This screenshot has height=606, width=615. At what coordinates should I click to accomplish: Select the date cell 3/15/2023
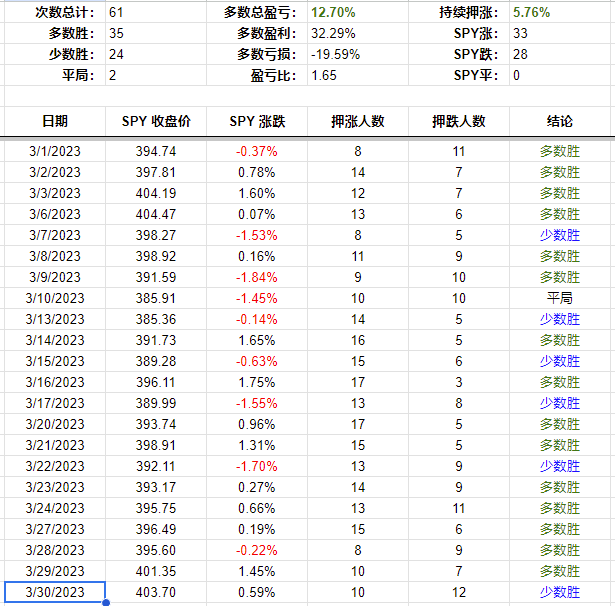click(x=55, y=361)
